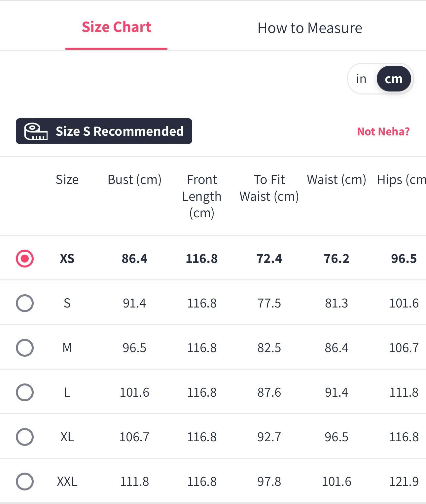Select the S size radio button
The height and width of the screenshot is (504, 426).
tap(25, 303)
